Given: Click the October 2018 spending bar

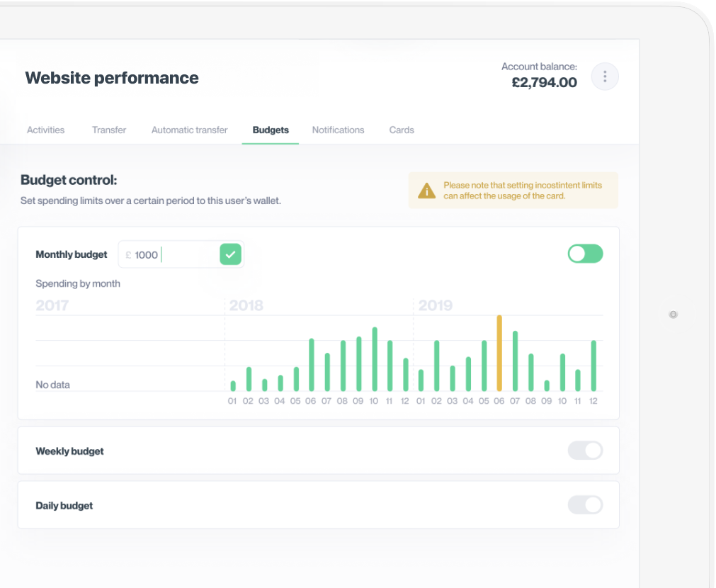Looking at the screenshot, I should (375, 360).
